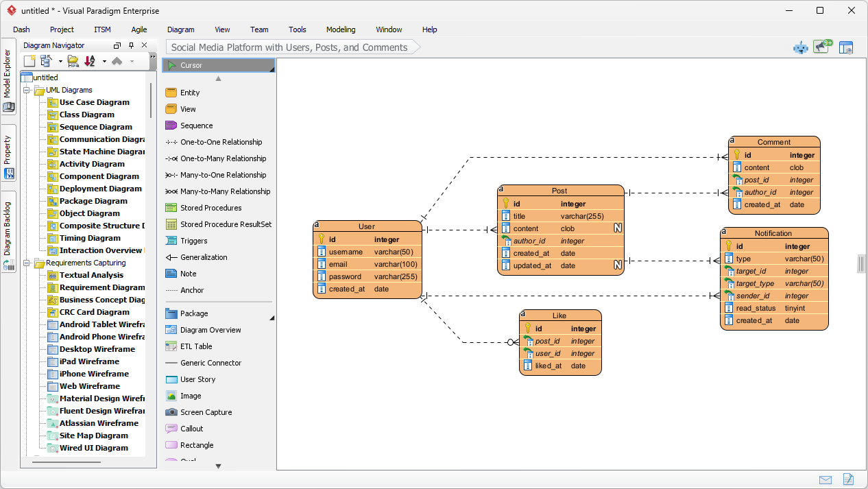Viewport: 868px width, 489px height.
Task: Float the Diagram Navigator panel
Action: pos(117,45)
